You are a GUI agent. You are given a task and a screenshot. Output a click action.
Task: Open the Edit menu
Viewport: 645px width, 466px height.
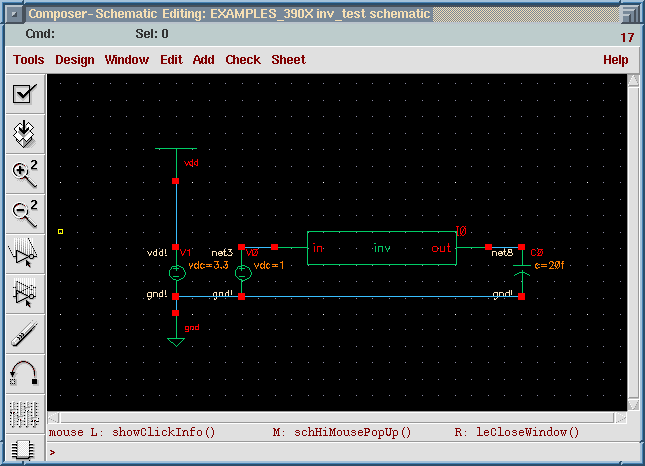tap(171, 60)
